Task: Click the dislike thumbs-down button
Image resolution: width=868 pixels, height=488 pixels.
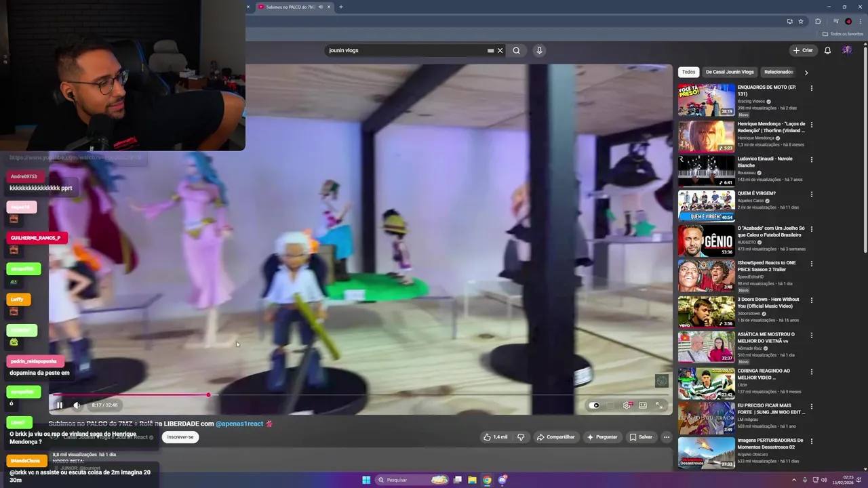Action: (x=521, y=437)
